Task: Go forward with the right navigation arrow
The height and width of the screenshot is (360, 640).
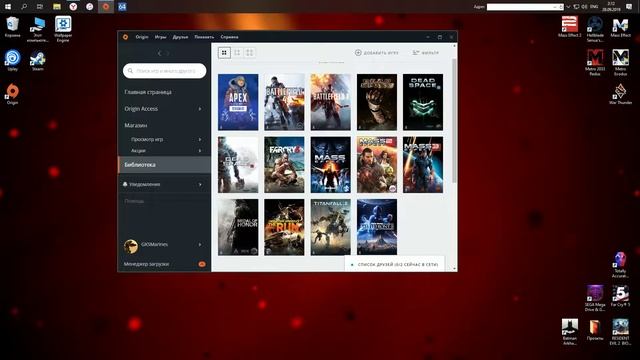Action: [168, 53]
